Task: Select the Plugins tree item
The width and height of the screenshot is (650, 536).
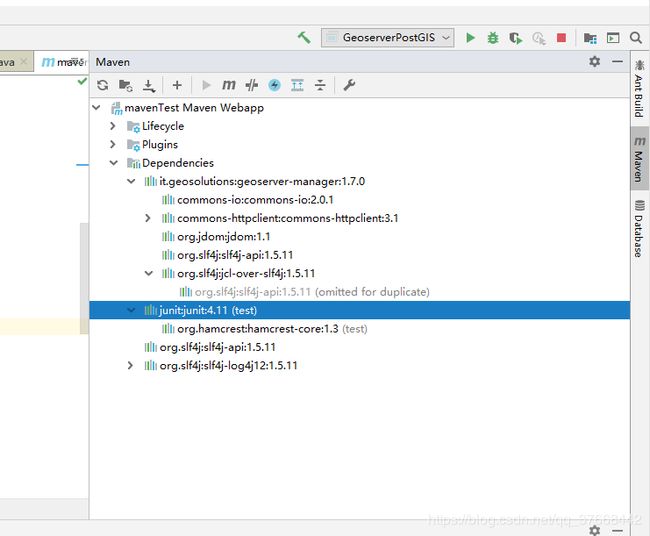Action: (x=160, y=144)
